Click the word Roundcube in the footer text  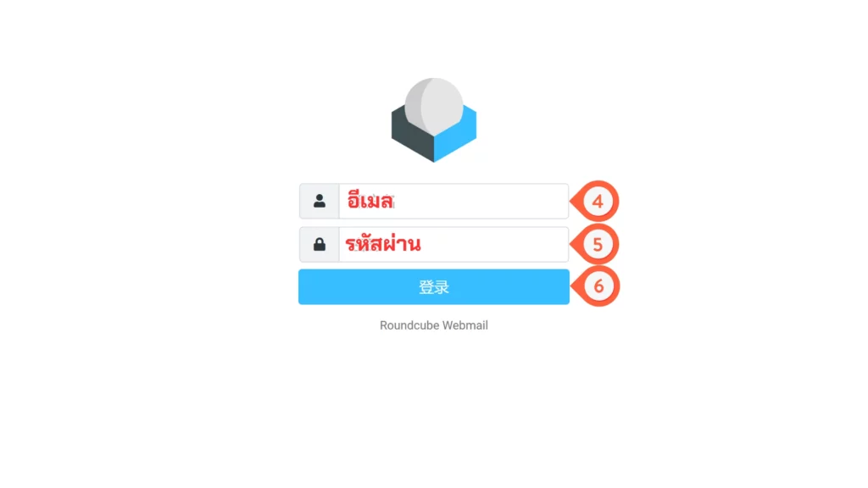click(x=409, y=325)
